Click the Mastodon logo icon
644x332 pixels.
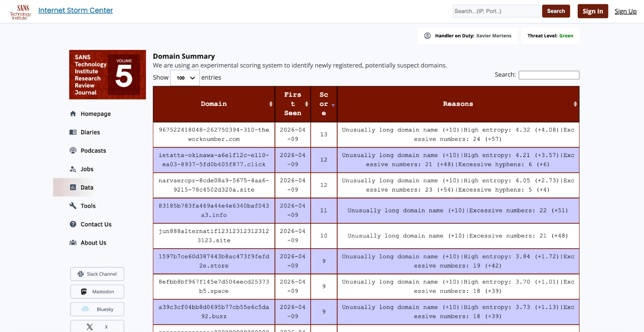coord(84,291)
